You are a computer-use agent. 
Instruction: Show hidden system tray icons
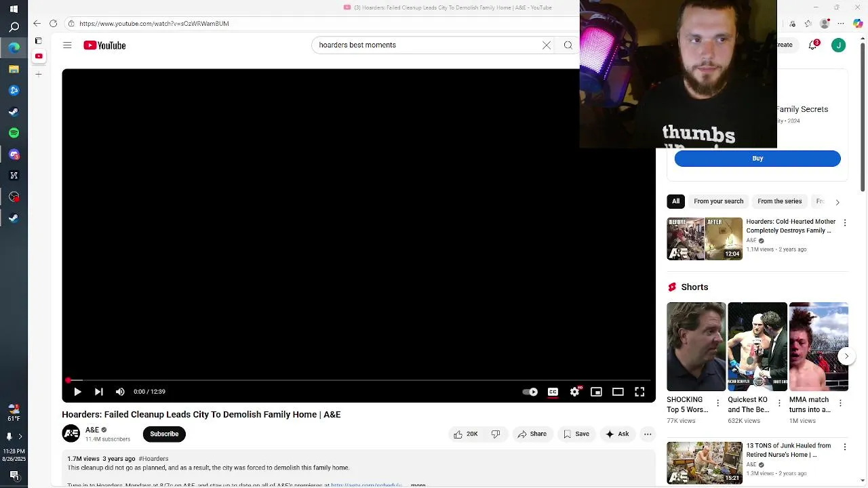coord(20,436)
